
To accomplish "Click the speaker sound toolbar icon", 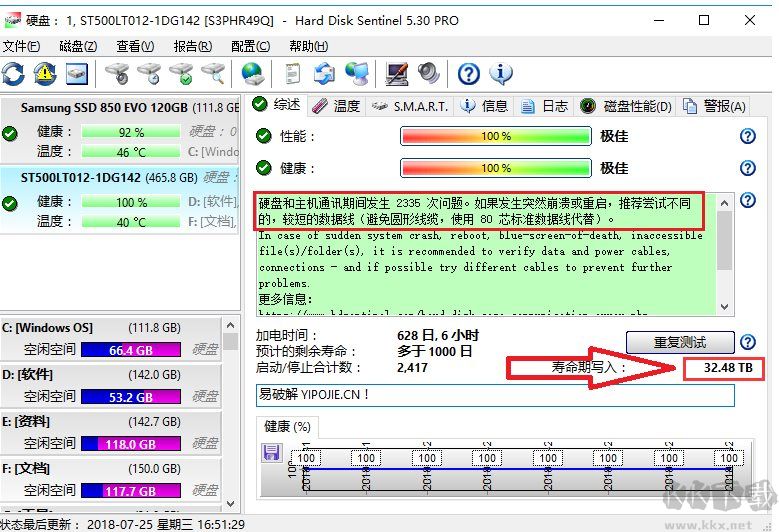I will pyautogui.click(x=429, y=74).
